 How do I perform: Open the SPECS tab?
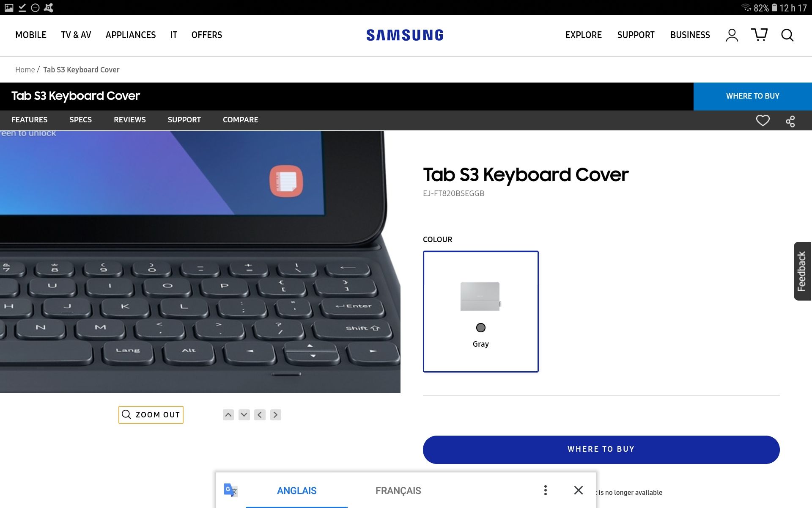click(x=80, y=120)
